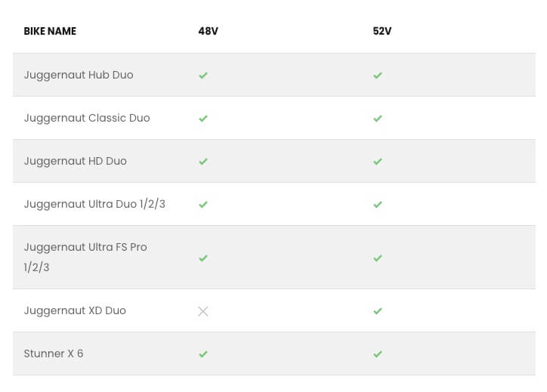Select the Stunner X 6 bike name
547x392 pixels.
tap(54, 354)
